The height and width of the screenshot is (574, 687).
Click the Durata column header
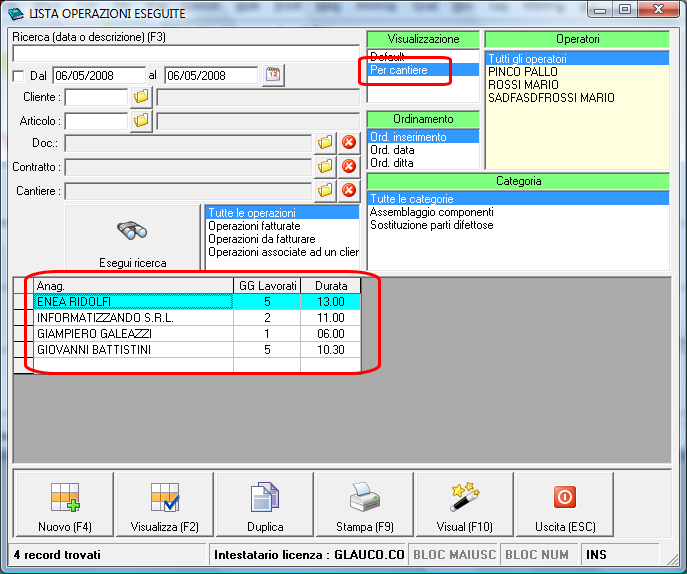331,286
